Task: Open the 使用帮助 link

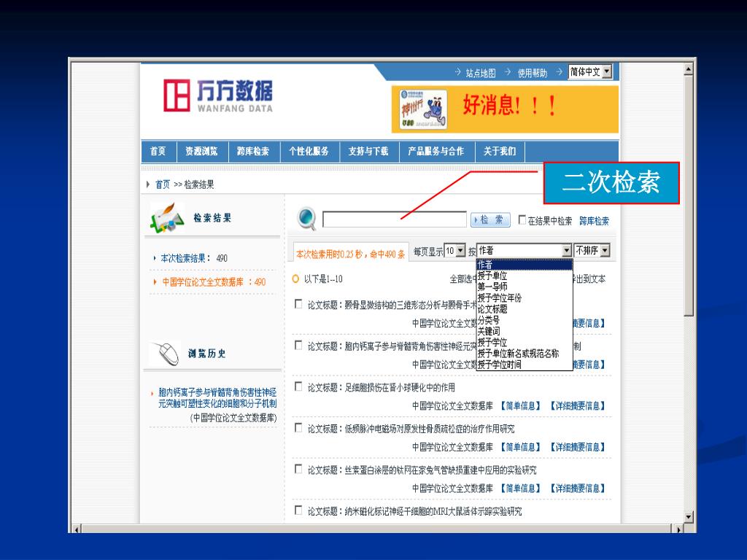Action: pos(532,73)
